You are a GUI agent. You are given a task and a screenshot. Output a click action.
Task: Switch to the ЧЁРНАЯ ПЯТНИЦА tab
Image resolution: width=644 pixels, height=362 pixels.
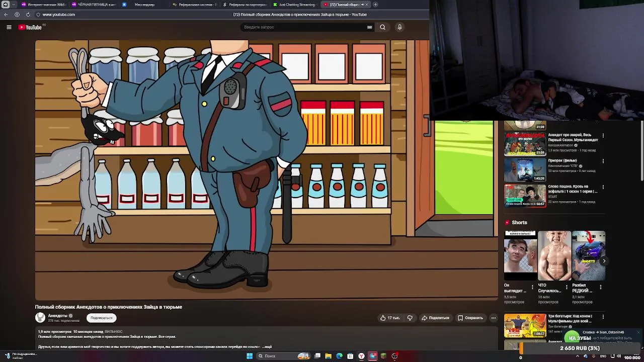point(93,5)
